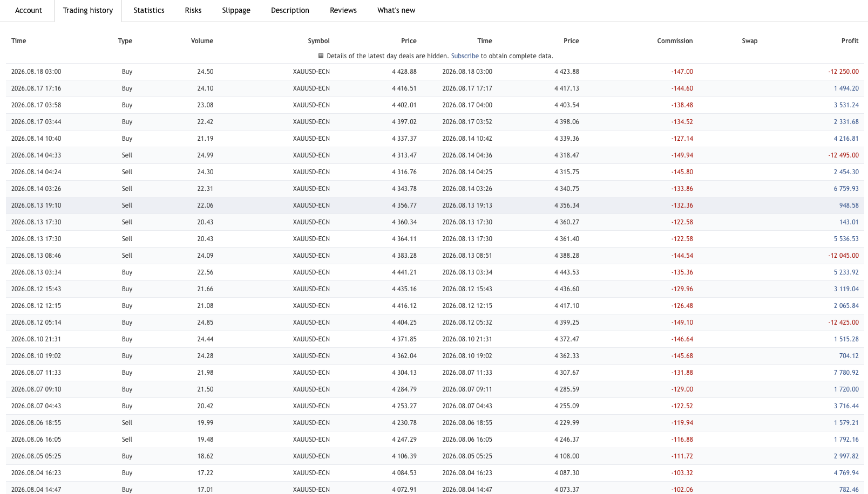Click the 4 769.94 profit value
Screen dimensions: 868x494
[x=846, y=473]
